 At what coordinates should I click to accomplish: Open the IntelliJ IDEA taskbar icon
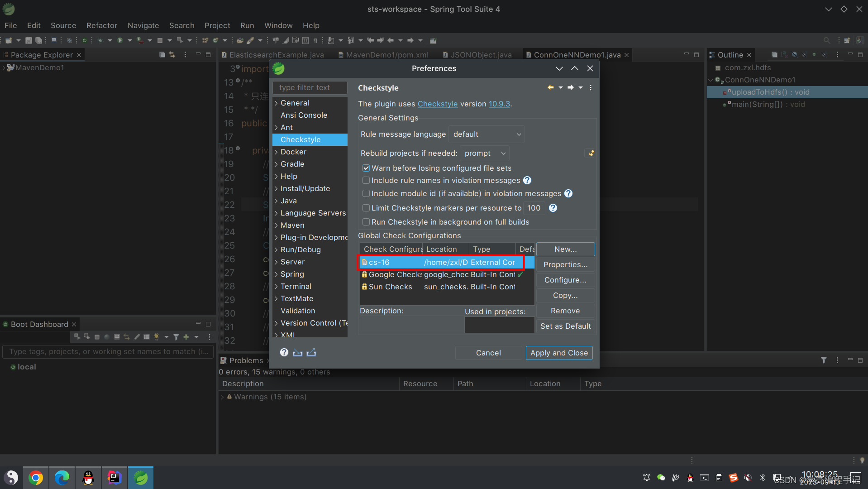114,478
